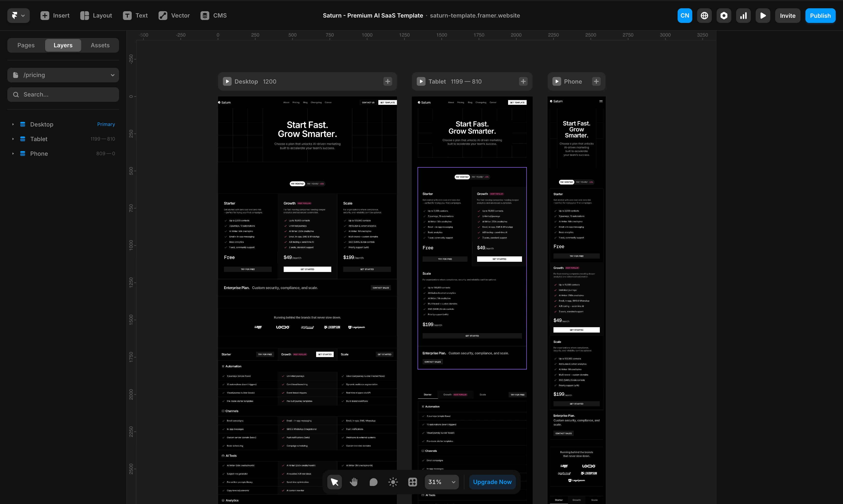Select the Text tool
The image size is (843, 504).
pyautogui.click(x=135, y=15)
